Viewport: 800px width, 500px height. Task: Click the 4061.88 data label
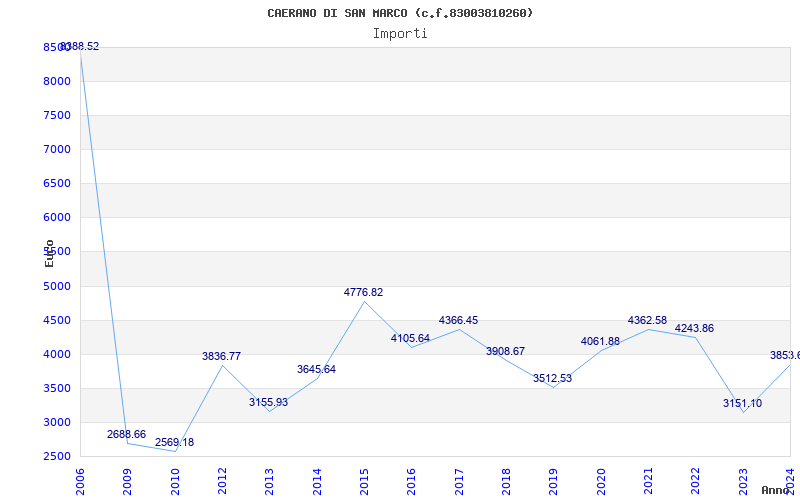[600, 341]
